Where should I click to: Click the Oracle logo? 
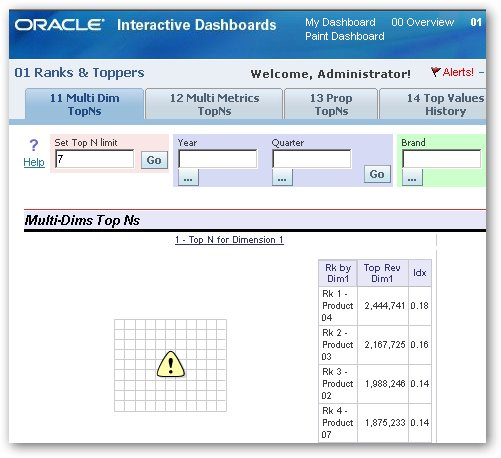(x=59, y=25)
